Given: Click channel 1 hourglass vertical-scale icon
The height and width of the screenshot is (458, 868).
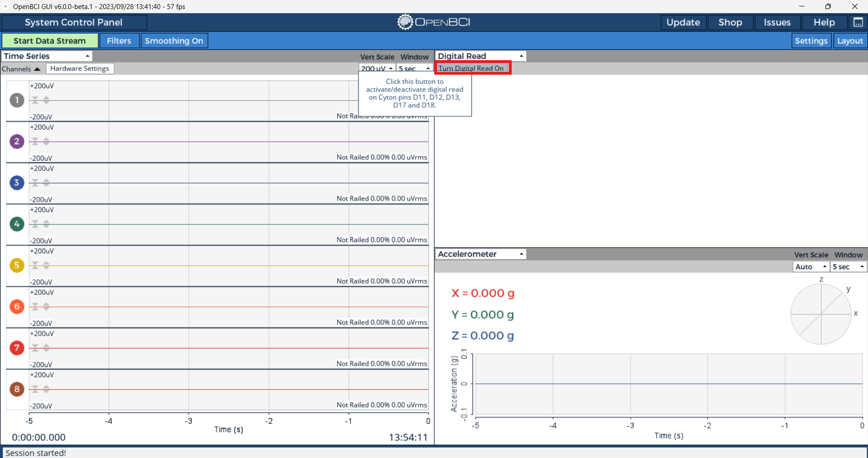Looking at the screenshot, I should coord(35,100).
